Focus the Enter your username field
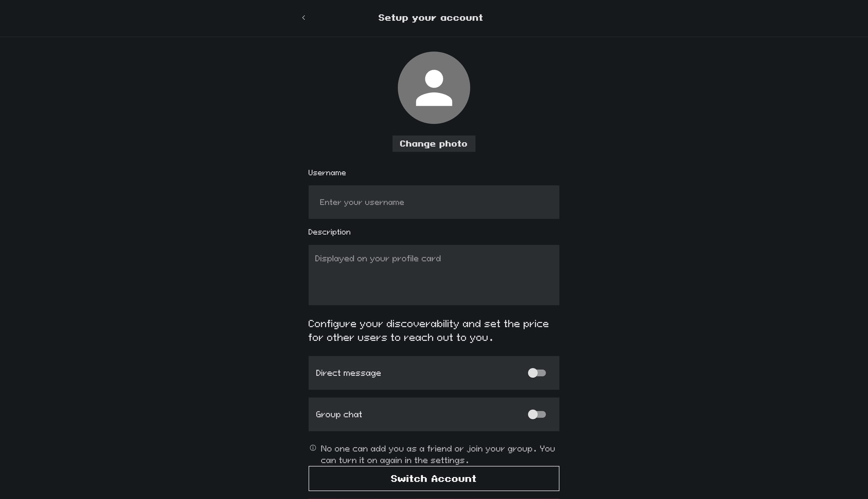 (x=433, y=202)
